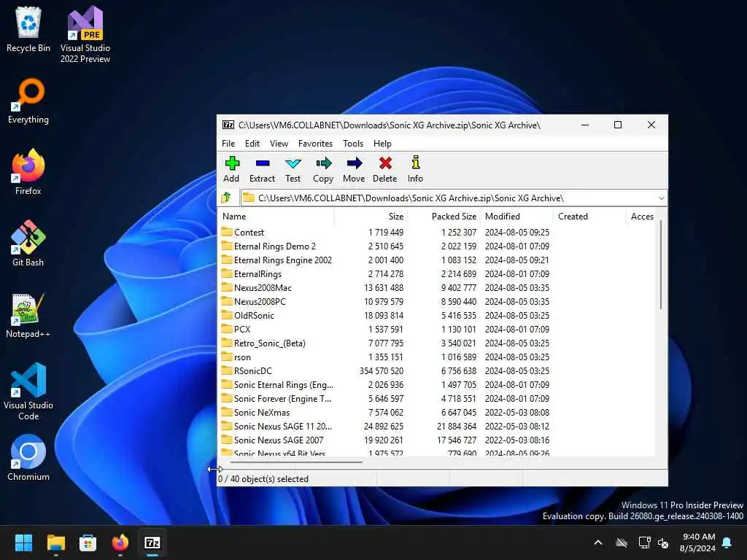Select the Nexus2008PC folder
Viewport: 747px width, 560px height.
pos(253,301)
